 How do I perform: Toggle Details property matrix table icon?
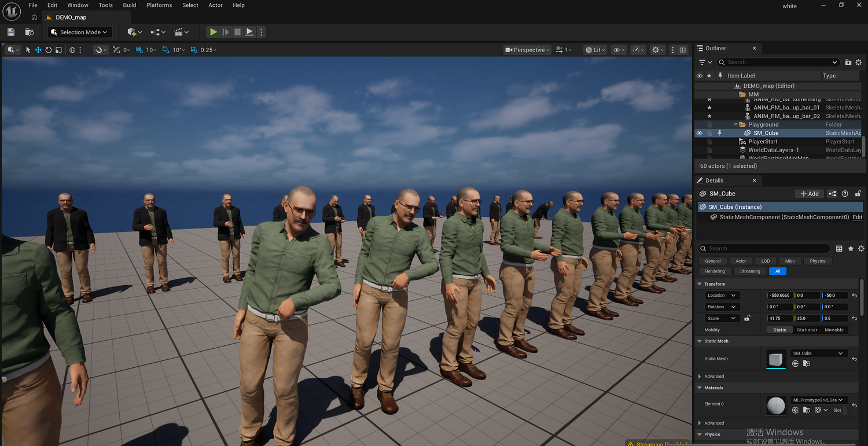(x=840, y=249)
